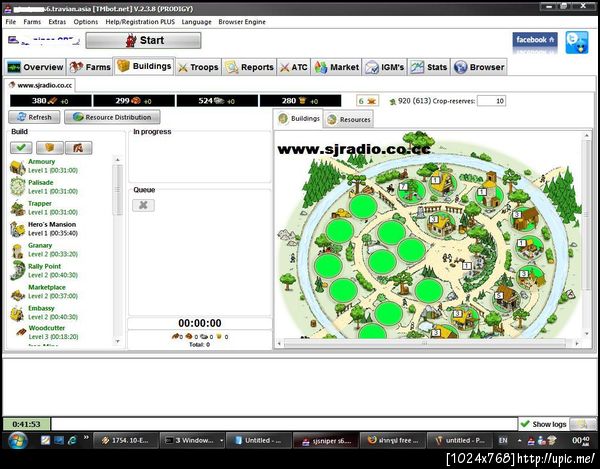Click the queue delete X button

click(x=143, y=205)
